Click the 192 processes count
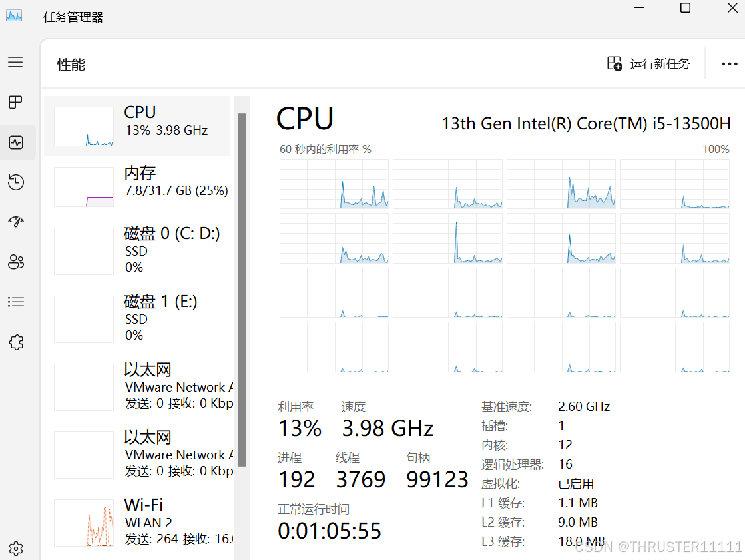 (x=296, y=479)
